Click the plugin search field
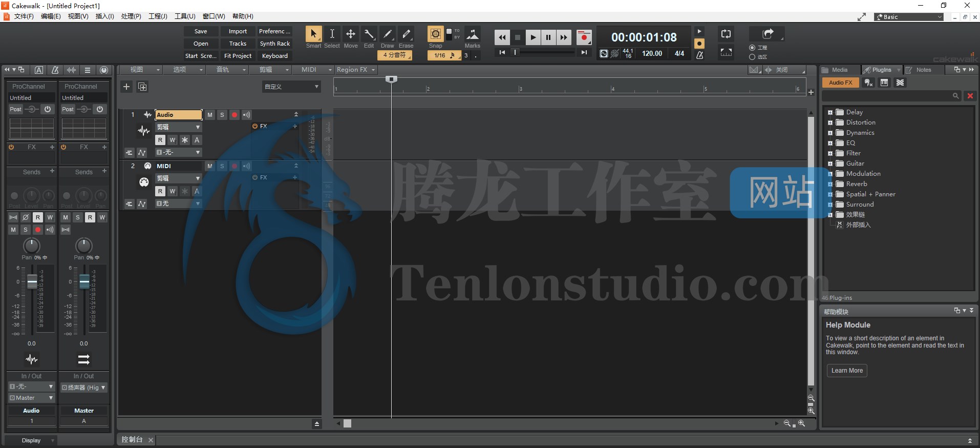 [x=890, y=96]
